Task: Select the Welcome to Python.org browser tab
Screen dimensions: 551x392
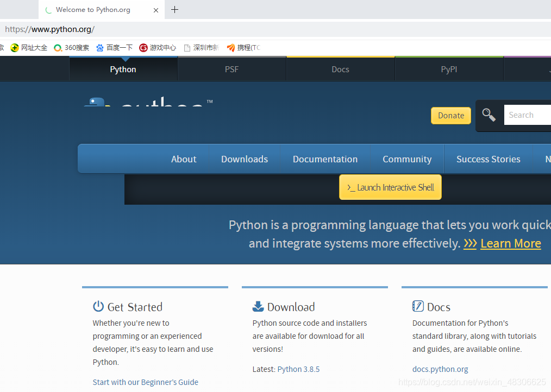Action: 102,10
